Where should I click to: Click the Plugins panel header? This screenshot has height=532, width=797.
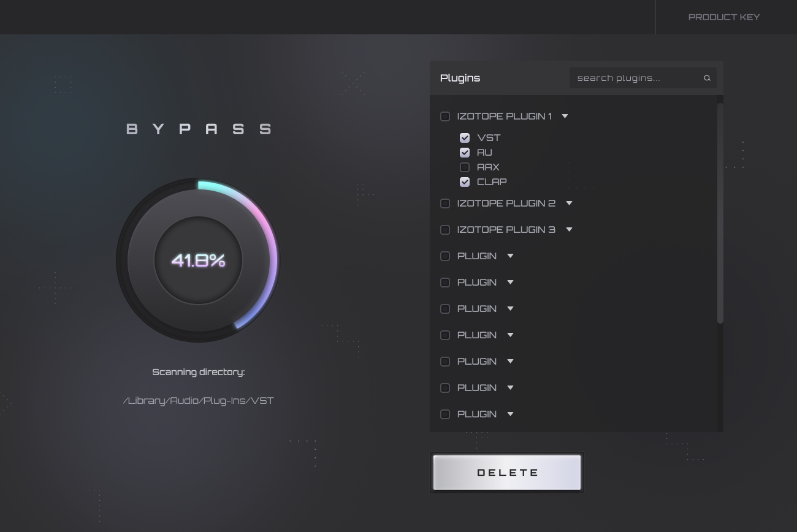pos(460,78)
